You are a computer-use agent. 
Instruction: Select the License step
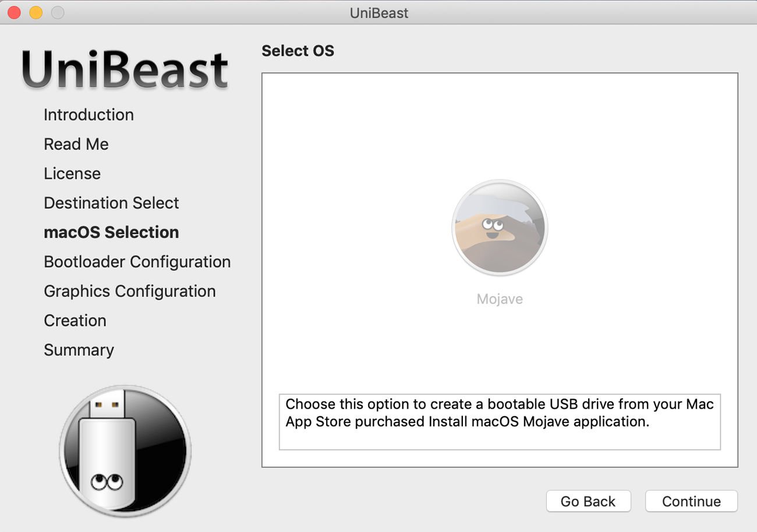coord(72,173)
